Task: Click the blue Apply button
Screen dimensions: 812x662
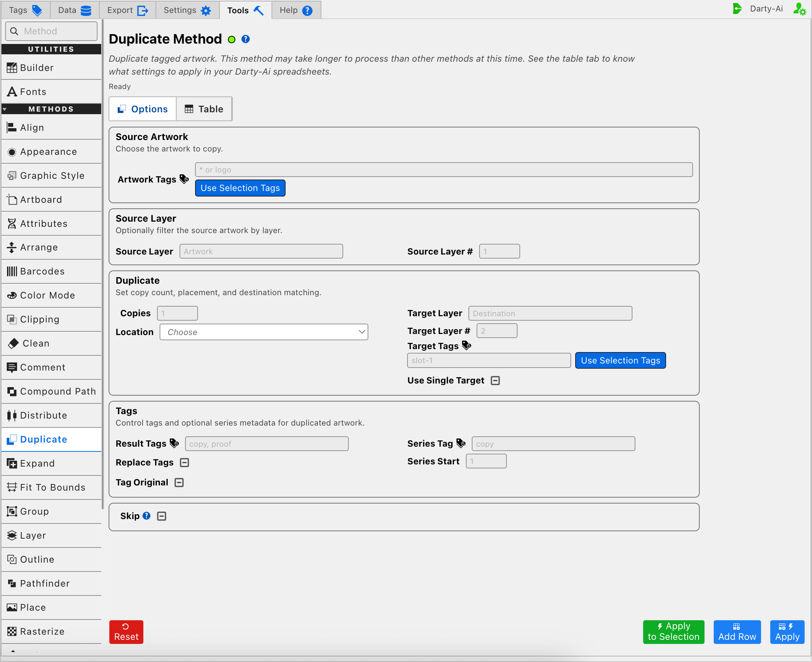Action: 787,632
